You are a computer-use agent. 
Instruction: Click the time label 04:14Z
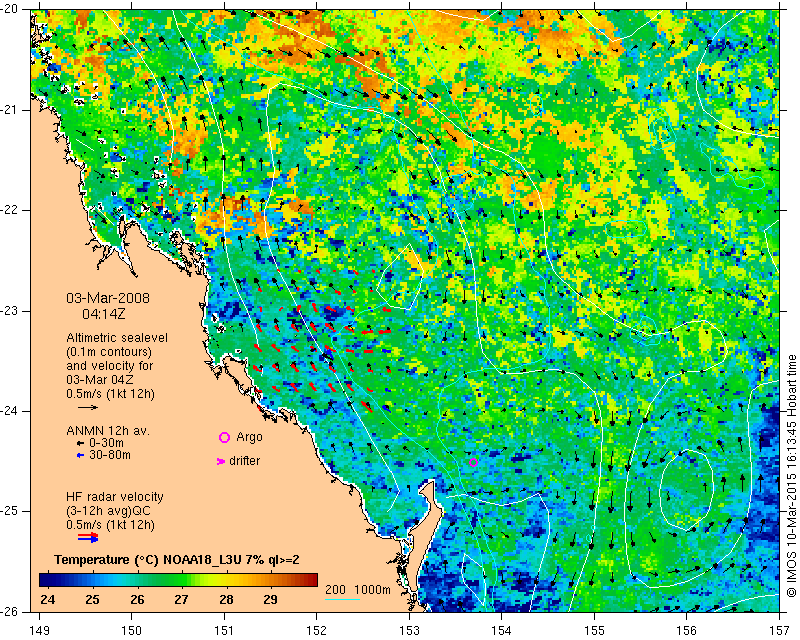104,314
